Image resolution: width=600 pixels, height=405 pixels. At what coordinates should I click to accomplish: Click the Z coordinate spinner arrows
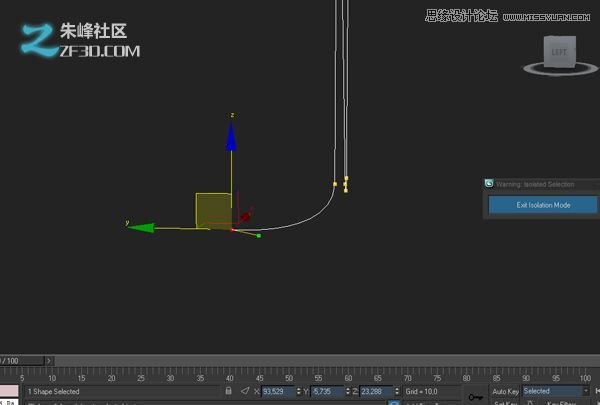coord(397,391)
